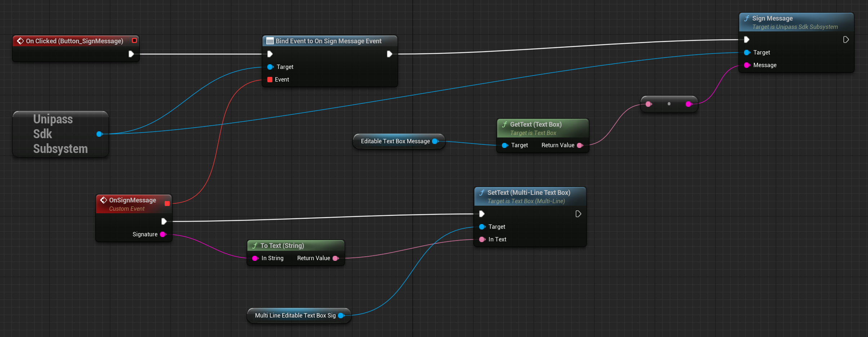Select the SetText (Multi-Line Text Box) node header
This screenshot has height=337, width=868.
529,193
